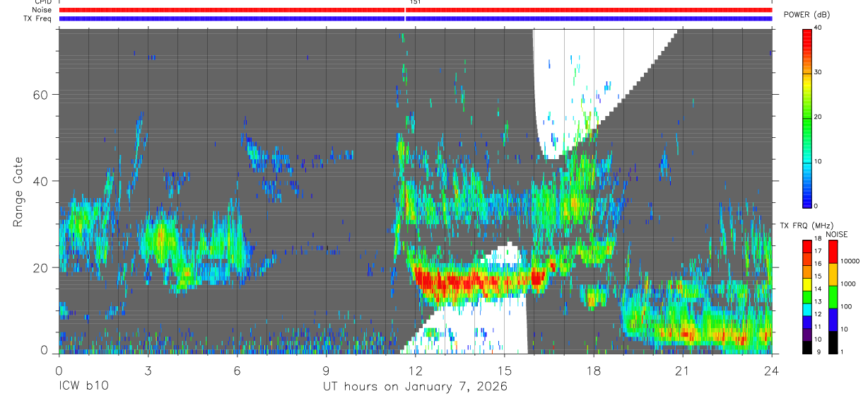Click the red Noise strip above the plot
Image resolution: width=868 pixels, height=401 pixels.
[x=415, y=10]
